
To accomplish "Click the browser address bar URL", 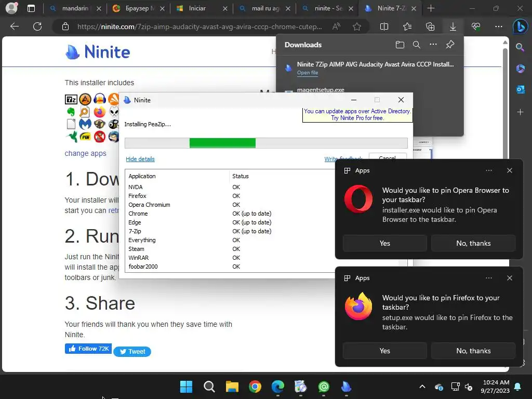I will point(199,26).
